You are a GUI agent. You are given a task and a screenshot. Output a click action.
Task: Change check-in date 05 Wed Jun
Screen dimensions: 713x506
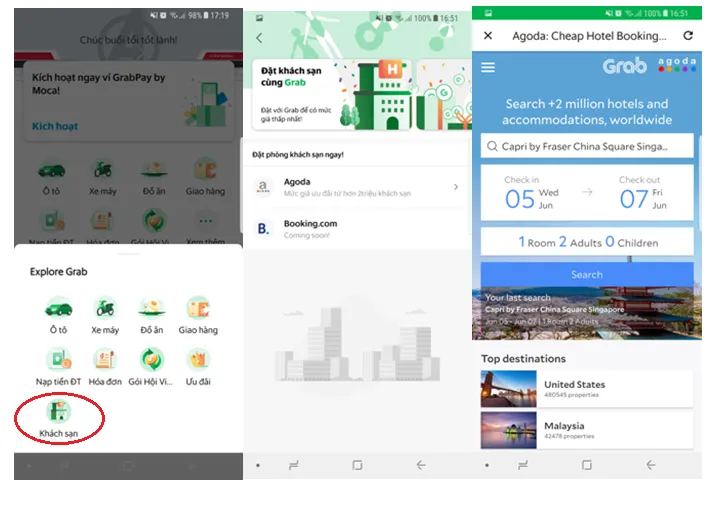pyautogui.click(x=532, y=193)
